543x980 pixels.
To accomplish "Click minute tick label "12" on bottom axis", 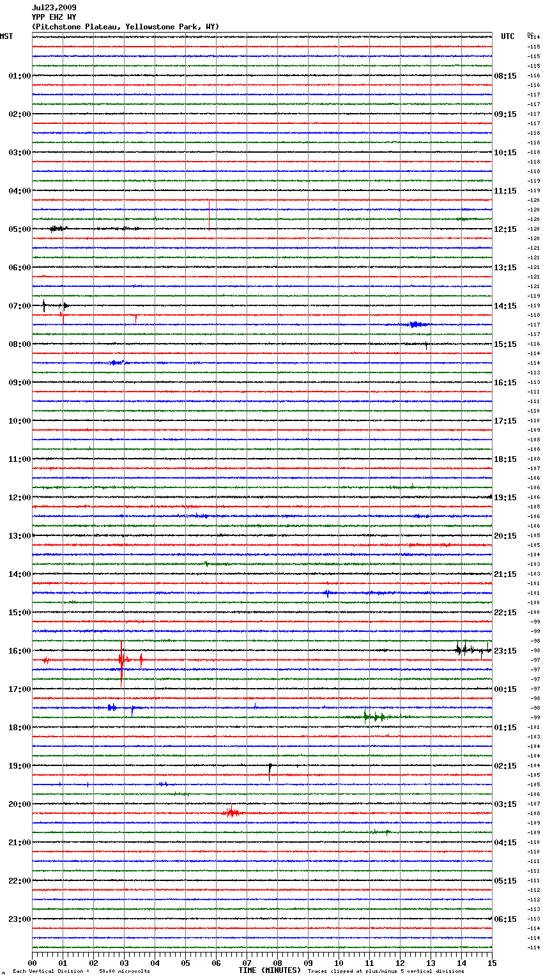I will (x=400, y=963).
